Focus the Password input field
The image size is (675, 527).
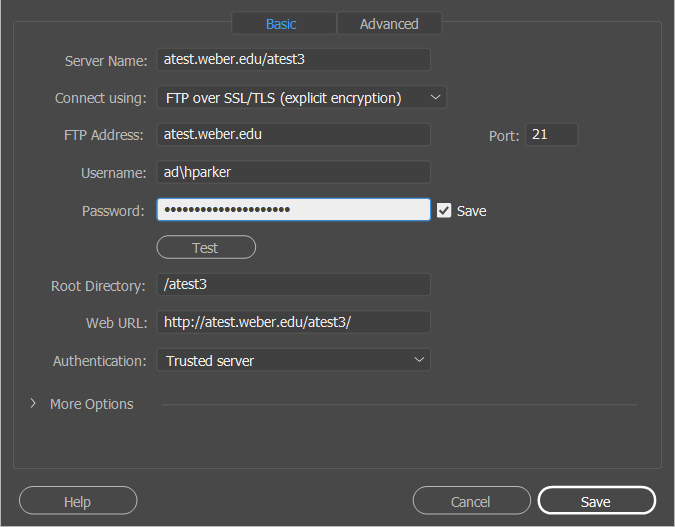click(x=293, y=210)
